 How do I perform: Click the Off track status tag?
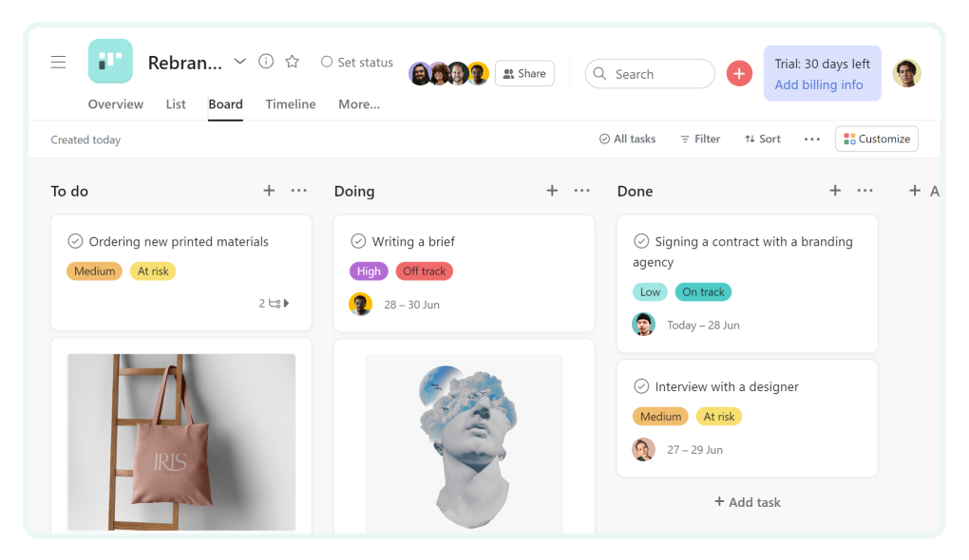point(424,271)
